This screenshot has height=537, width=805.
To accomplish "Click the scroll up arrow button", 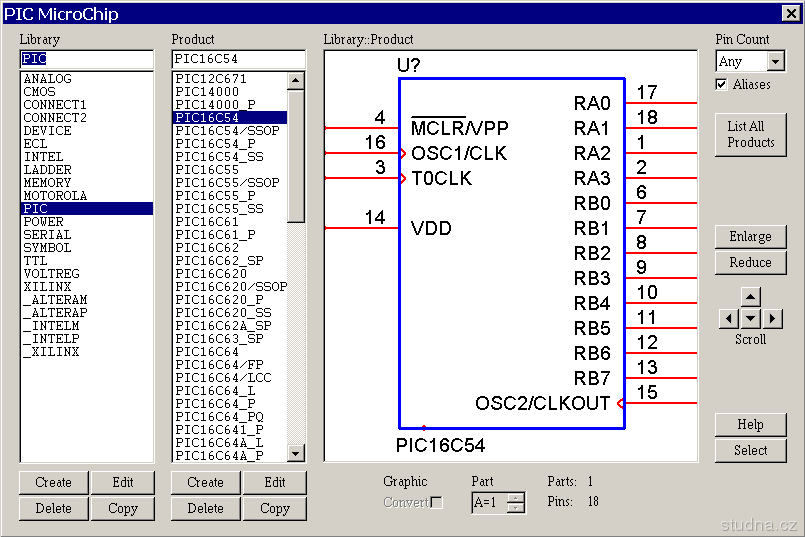I will tap(751, 297).
